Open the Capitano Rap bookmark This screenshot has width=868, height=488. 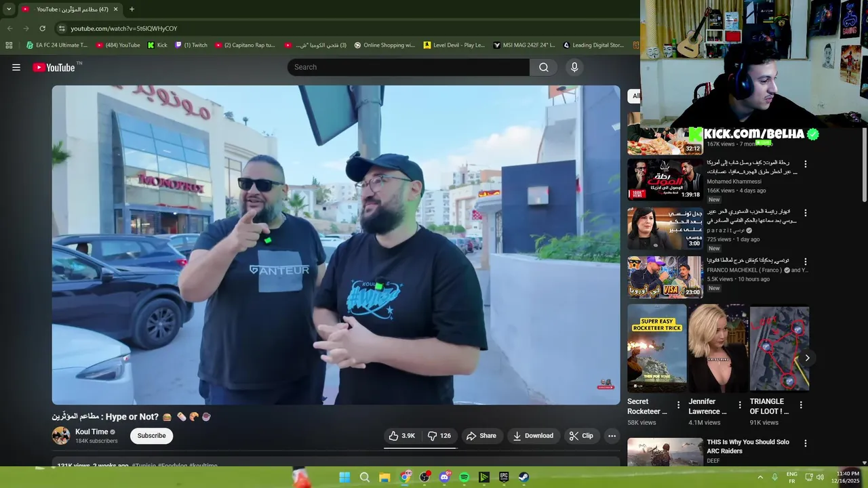tap(245, 45)
